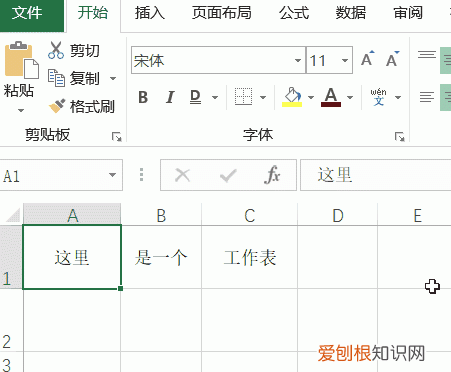Select column D header
451x372 pixels.
coord(338,215)
